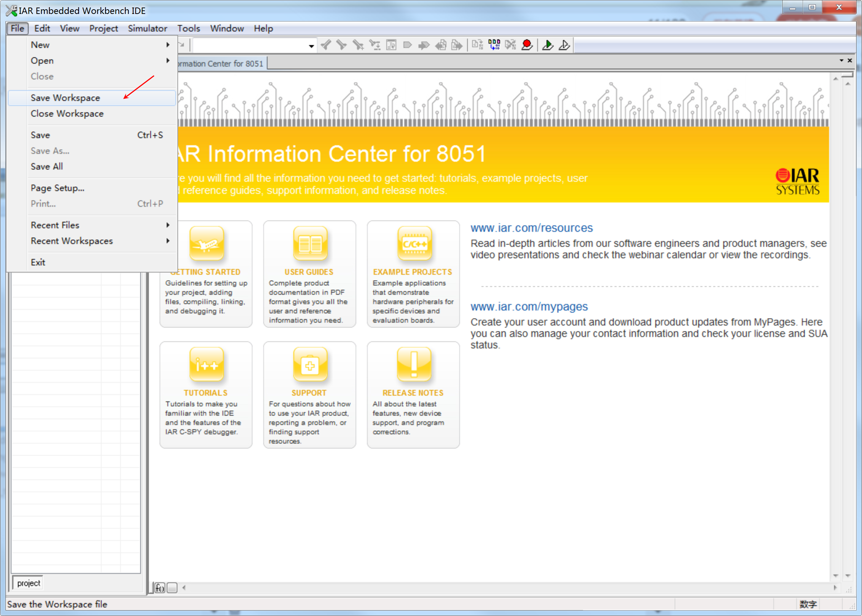Viewport: 862px width, 616px height.
Task: Open the toolbar search combo box dropdown
Action: coord(311,46)
